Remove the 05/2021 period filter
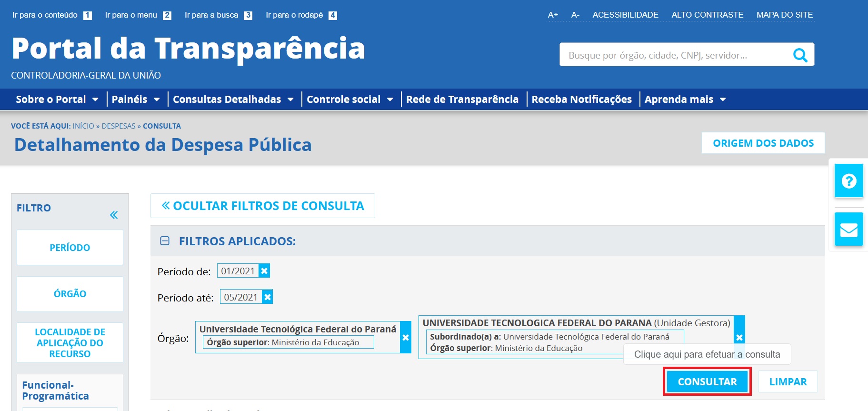 point(268,297)
